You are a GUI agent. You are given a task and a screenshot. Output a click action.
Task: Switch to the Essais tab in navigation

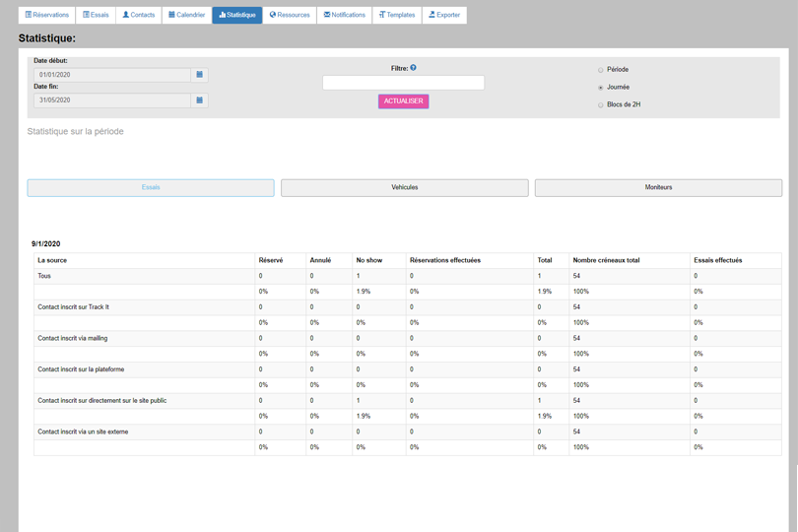click(96, 16)
